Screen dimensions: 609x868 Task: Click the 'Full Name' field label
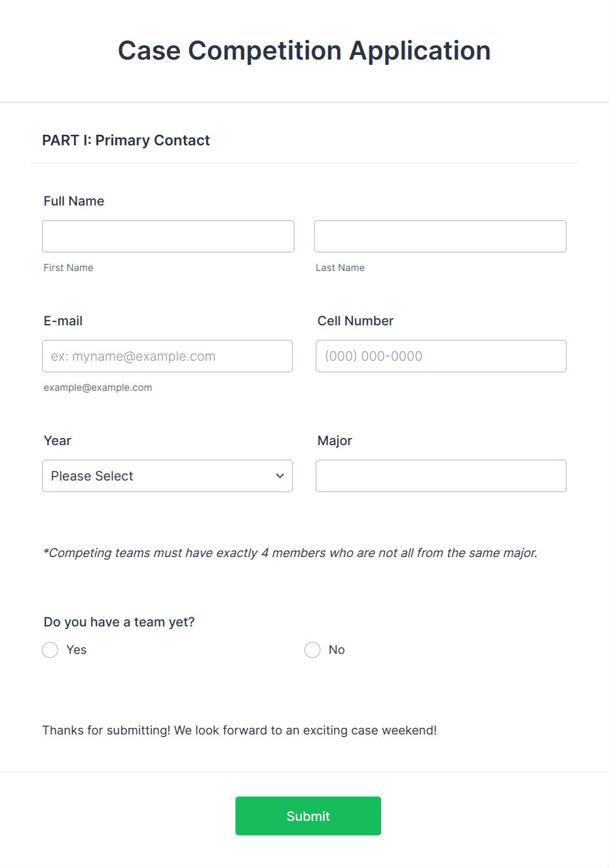coord(74,201)
